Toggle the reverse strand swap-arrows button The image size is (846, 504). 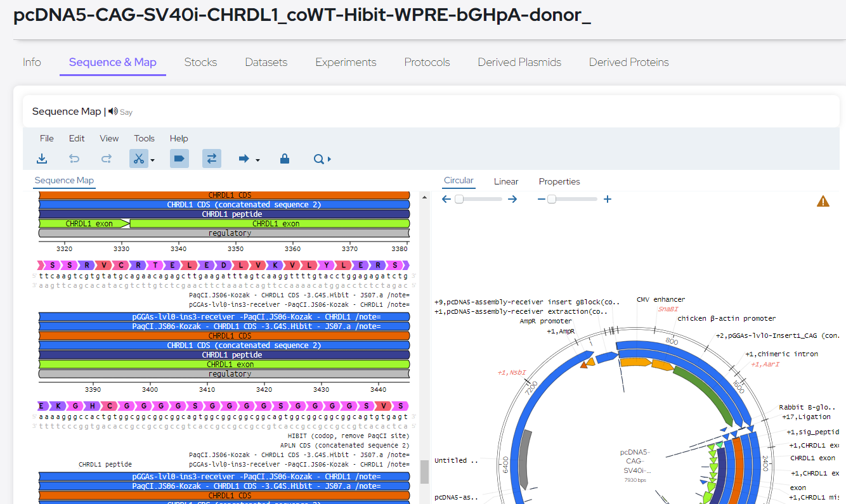(x=212, y=159)
